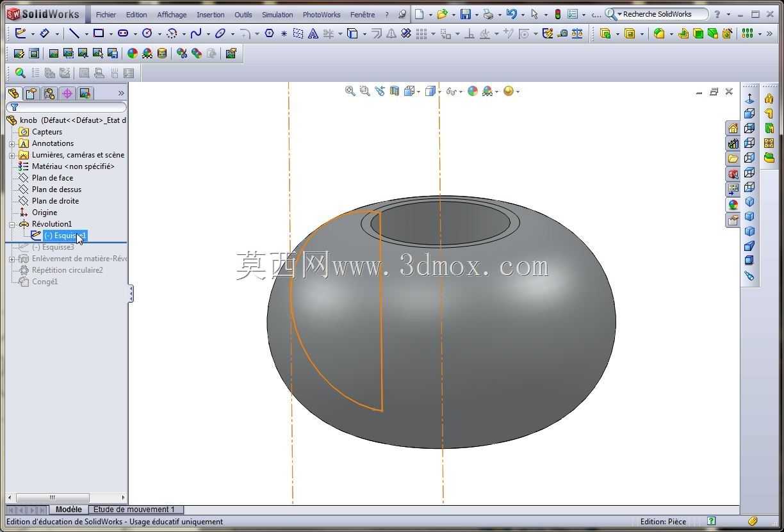Image resolution: width=784 pixels, height=532 pixels.
Task: Expand Lumières, caméras et scène node
Action: pos(12,155)
